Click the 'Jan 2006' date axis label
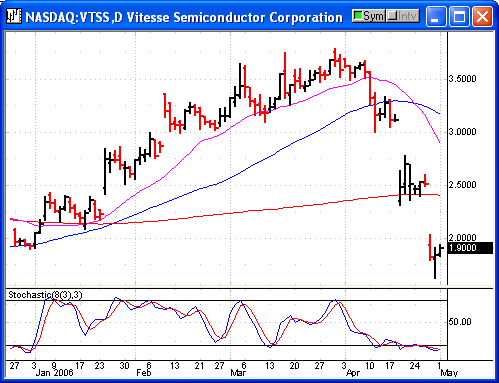The height and width of the screenshot is (383, 499). tap(54, 372)
